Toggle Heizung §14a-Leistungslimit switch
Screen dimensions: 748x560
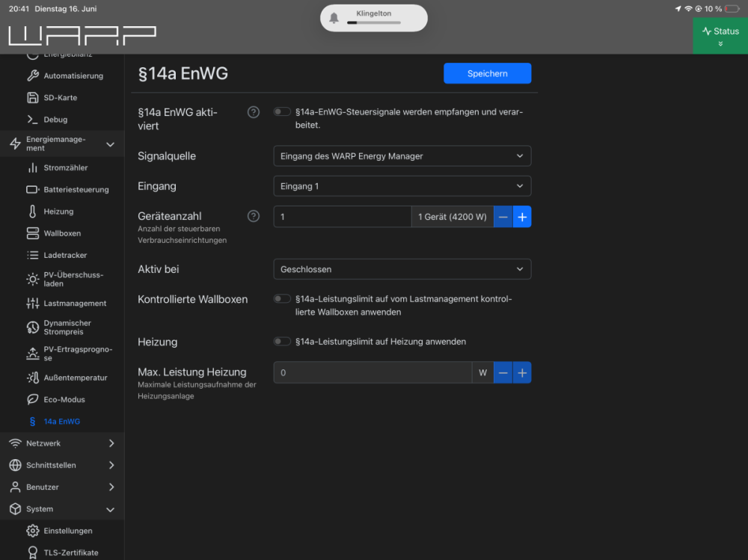coord(282,342)
